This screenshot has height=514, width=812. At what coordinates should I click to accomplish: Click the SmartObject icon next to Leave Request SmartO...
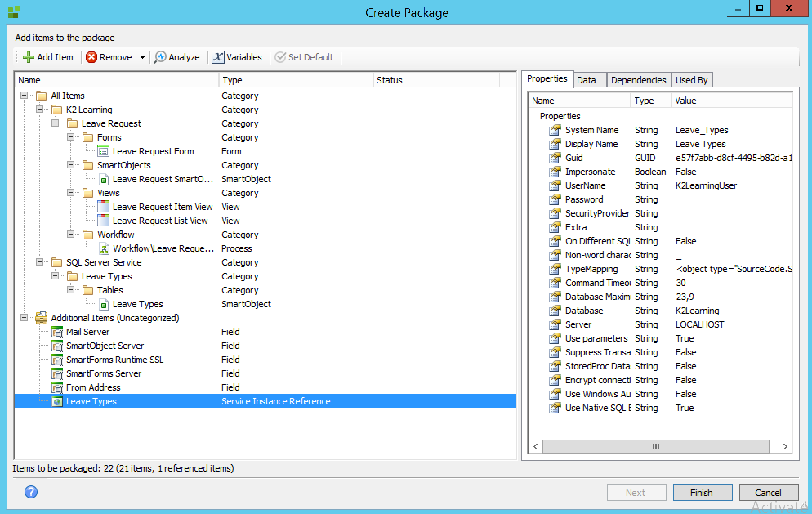pos(104,179)
